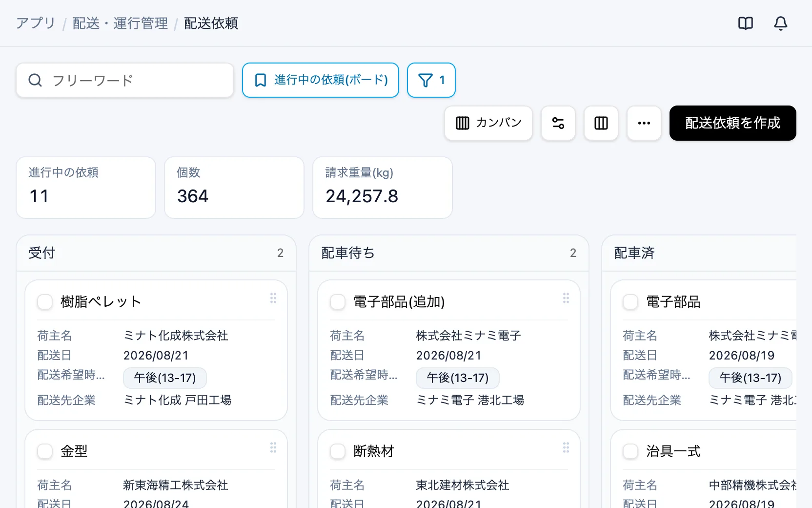Click the 配車待ち column header

click(449, 253)
